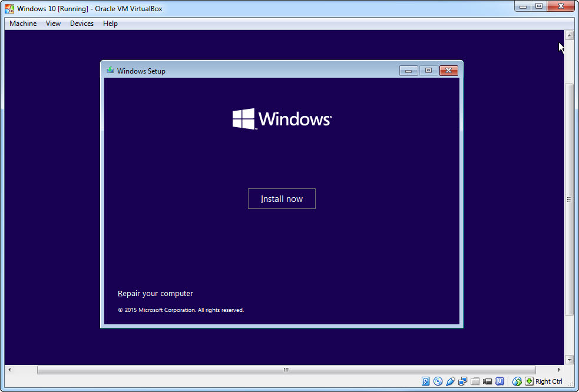Minimize the VirtualBox window
579x392 pixels.
(x=522, y=6)
